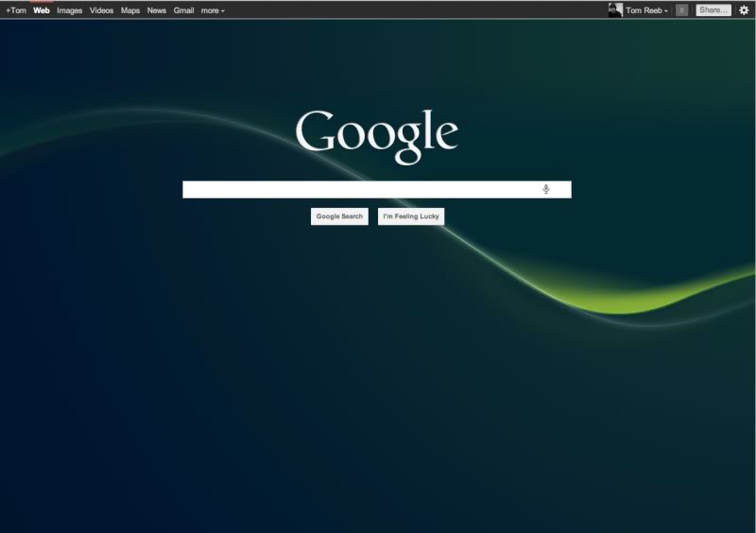756x533 pixels.
Task: Focus the Google search input field
Action: [x=377, y=190]
